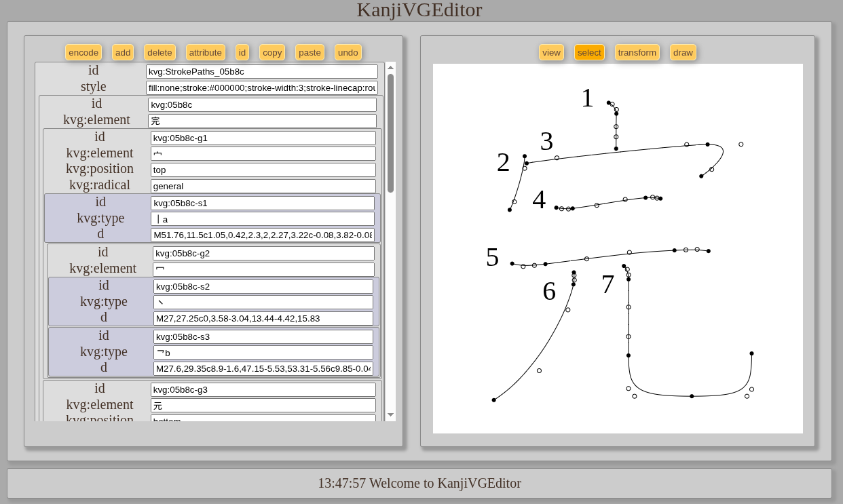This screenshot has height=504, width=843.
Task: Click the copy button
Action: [272, 52]
